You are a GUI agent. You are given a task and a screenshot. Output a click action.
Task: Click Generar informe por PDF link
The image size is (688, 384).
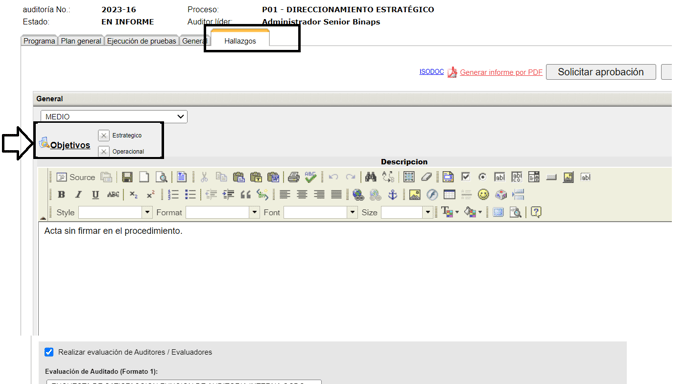pyautogui.click(x=501, y=72)
